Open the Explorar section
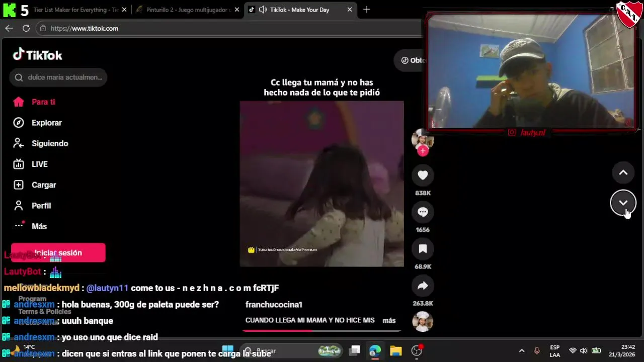644x362 pixels. click(37, 123)
